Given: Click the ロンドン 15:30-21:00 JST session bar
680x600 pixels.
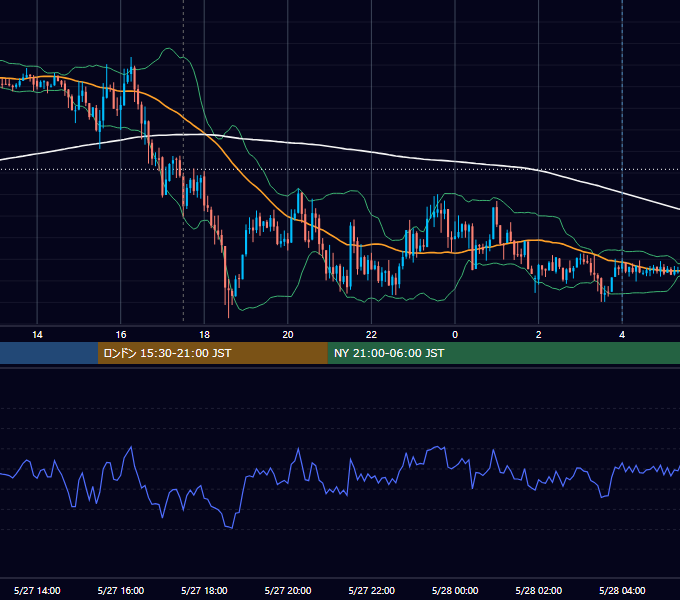Looking at the screenshot, I should coord(212,353).
